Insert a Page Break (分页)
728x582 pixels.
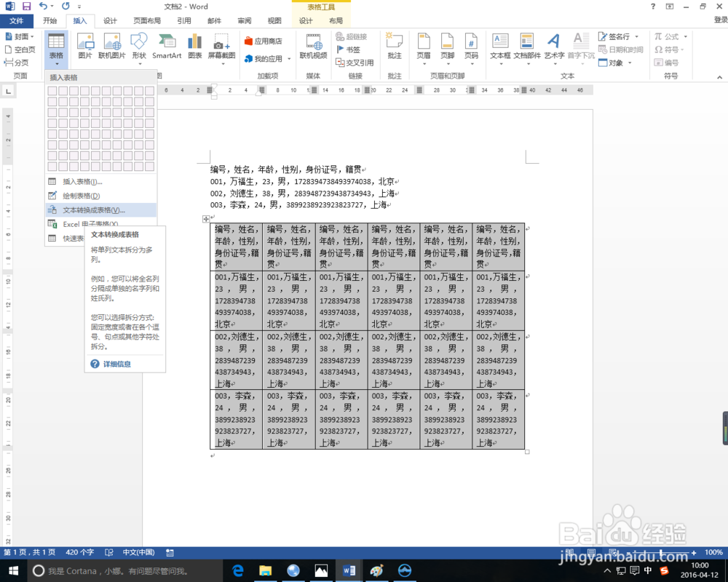(x=17, y=63)
